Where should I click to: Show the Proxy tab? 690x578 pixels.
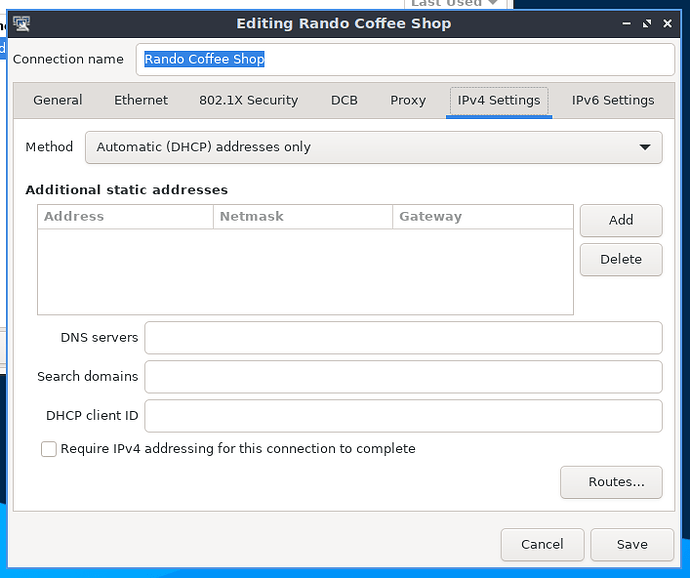[x=408, y=100]
